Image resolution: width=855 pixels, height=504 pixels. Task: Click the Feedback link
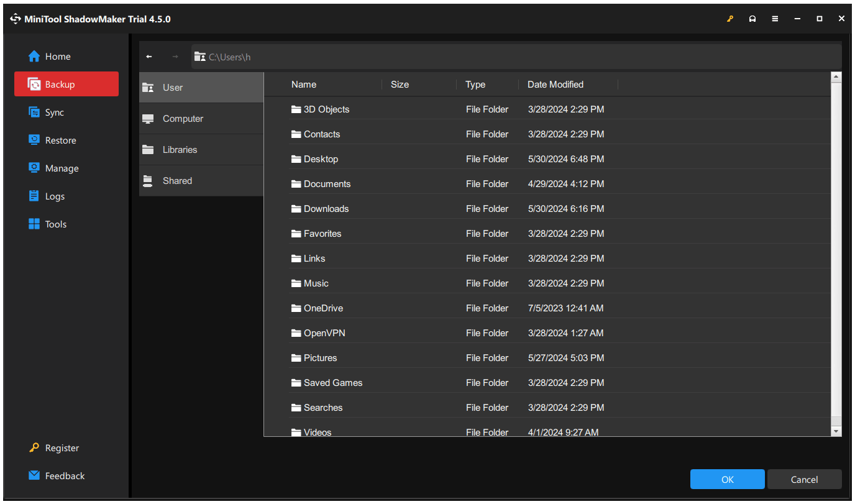click(x=65, y=476)
